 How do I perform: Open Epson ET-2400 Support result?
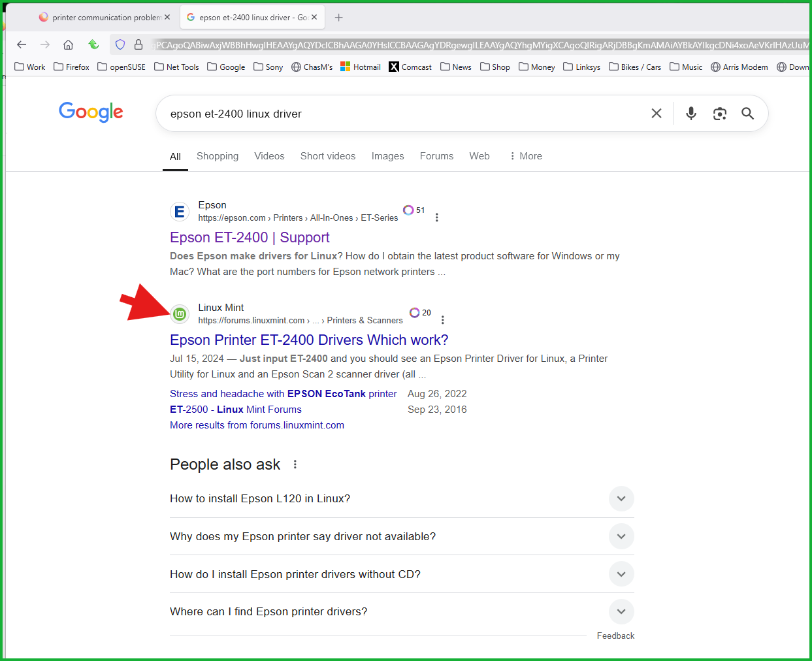click(250, 237)
